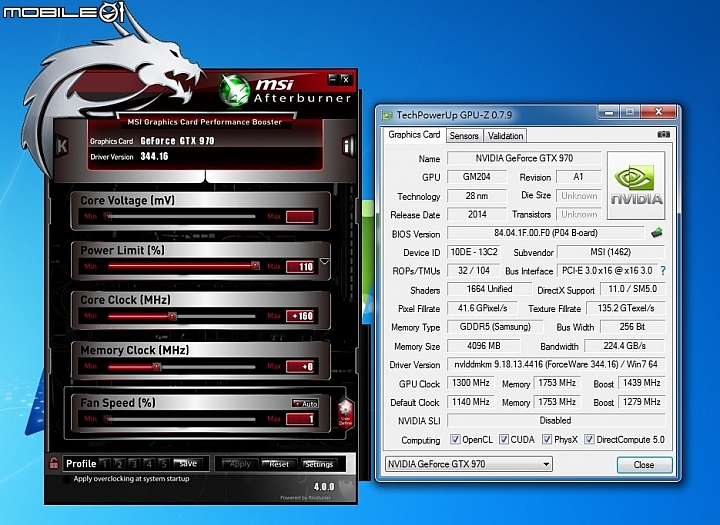Click the Memory Type GDDR5 (Samsung) value

point(495,327)
